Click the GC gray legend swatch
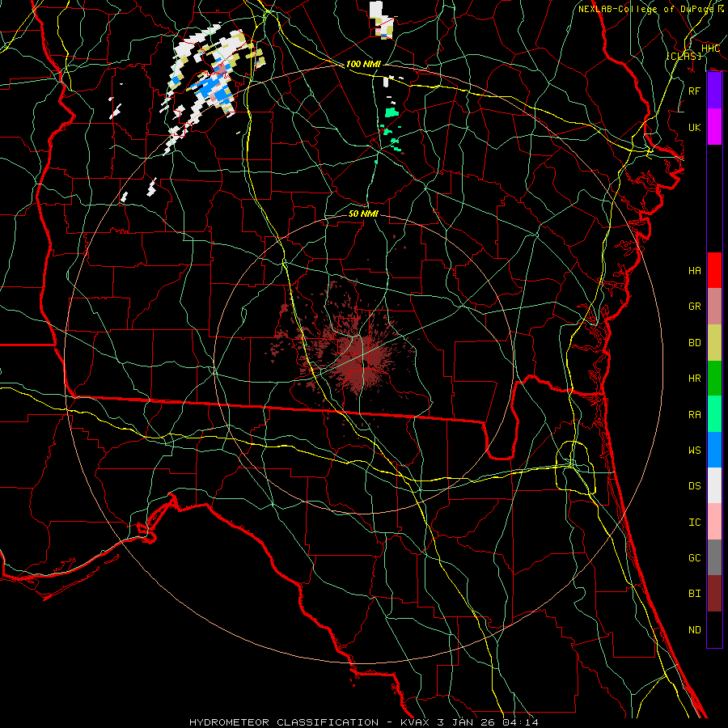This screenshot has height=728, width=728. [x=714, y=557]
